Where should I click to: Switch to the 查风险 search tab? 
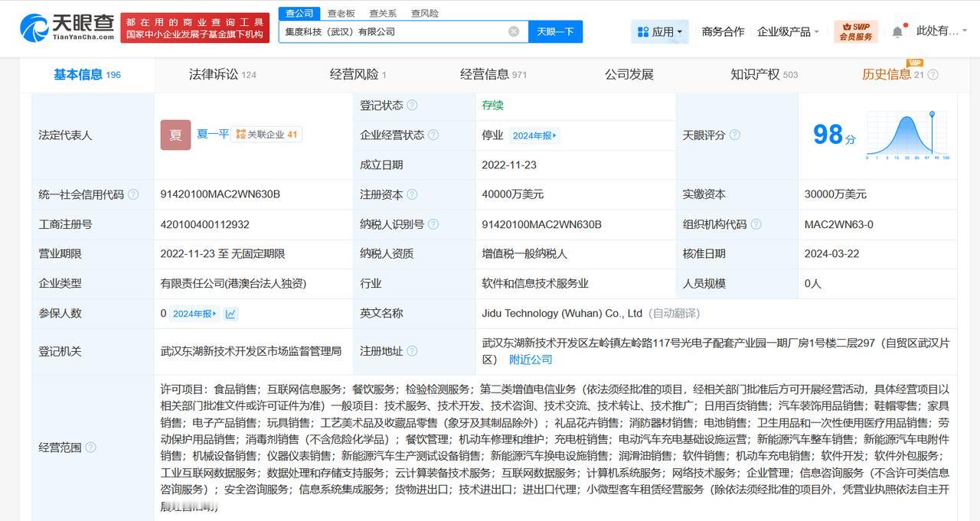(425, 13)
